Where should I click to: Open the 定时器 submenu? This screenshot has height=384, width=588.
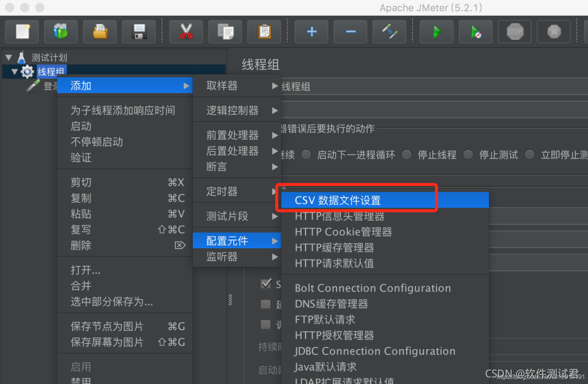coord(237,191)
